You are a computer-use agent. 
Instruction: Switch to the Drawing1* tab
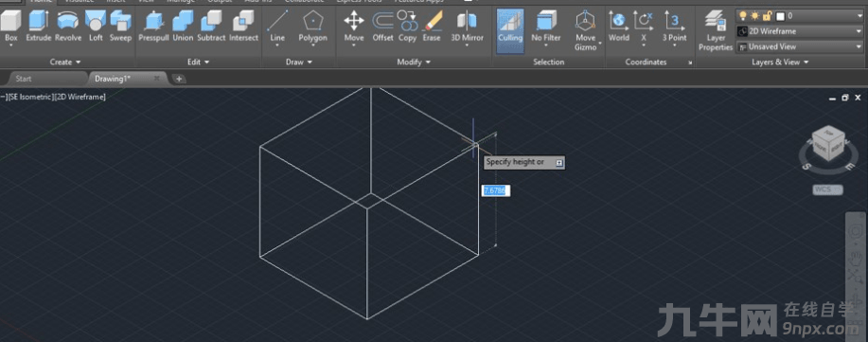113,79
